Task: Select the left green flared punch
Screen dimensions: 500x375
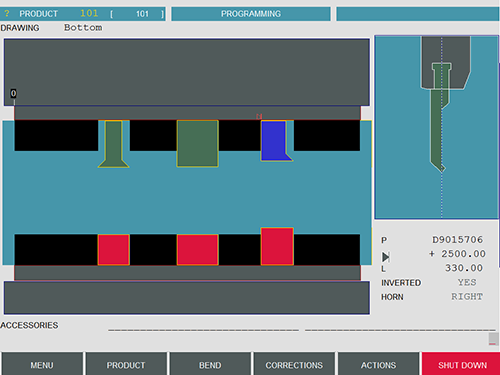Action: [x=114, y=144]
